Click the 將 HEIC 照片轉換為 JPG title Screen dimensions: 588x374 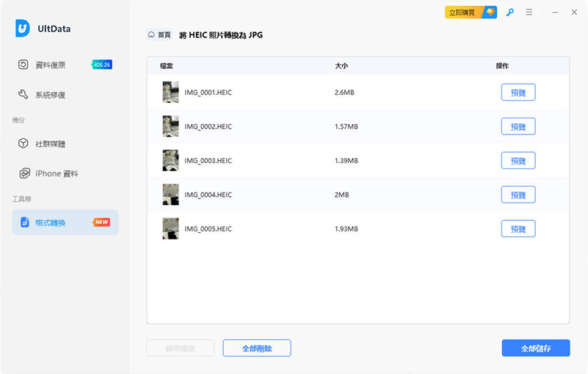[221, 35]
